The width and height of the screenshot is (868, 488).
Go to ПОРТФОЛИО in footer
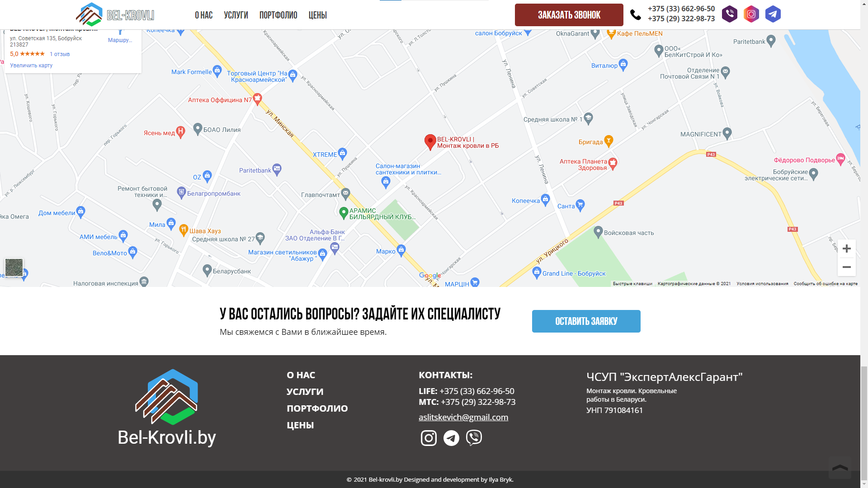click(317, 408)
